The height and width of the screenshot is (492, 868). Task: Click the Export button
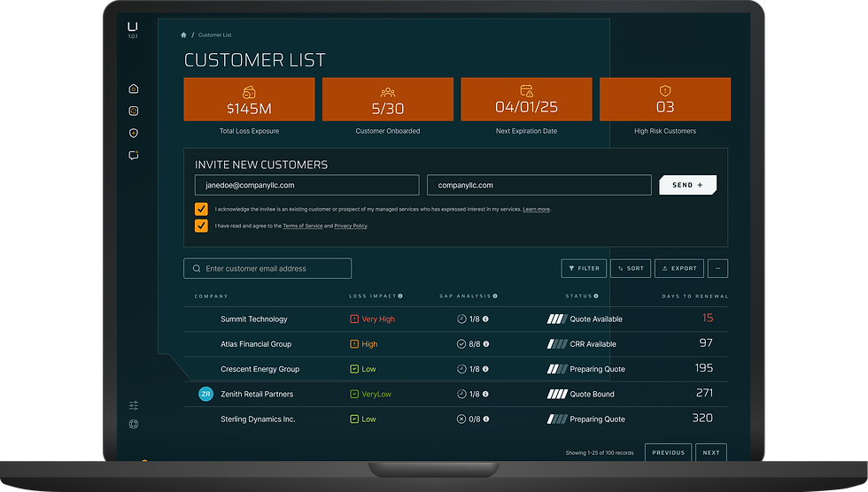coord(679,269)
